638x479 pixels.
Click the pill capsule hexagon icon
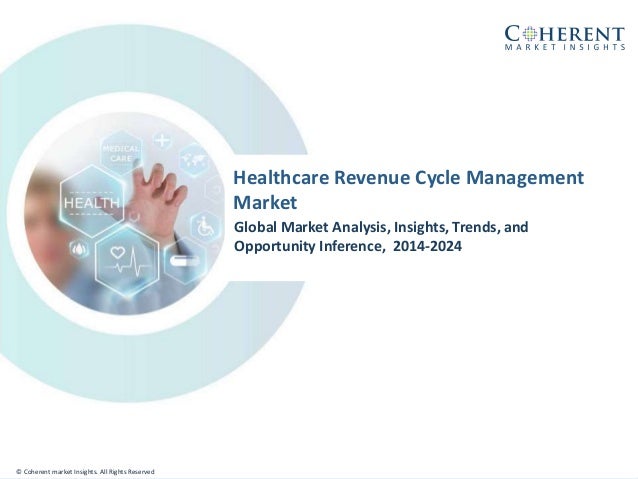click(x=184, y=261)
